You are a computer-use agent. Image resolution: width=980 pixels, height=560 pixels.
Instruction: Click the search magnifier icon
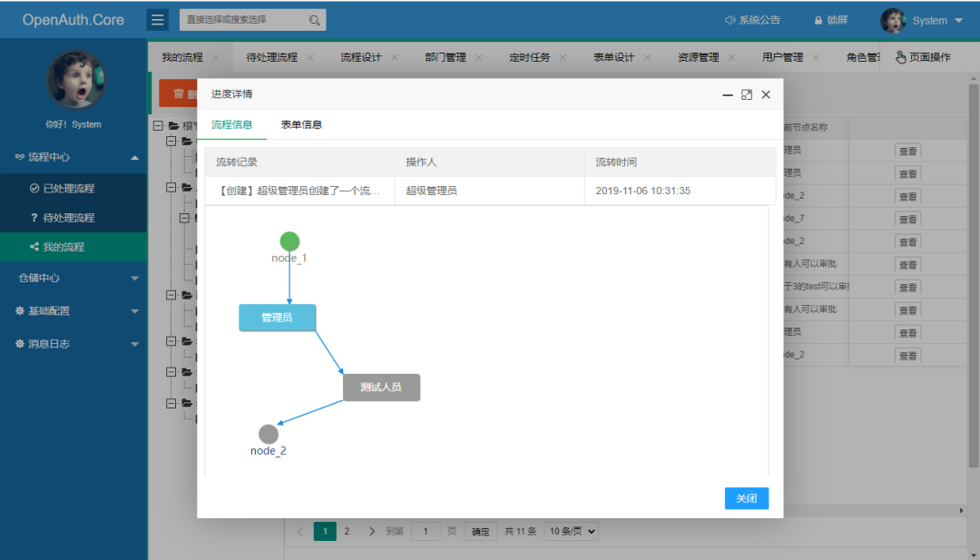pyautogui.click(x=314, y=20)
